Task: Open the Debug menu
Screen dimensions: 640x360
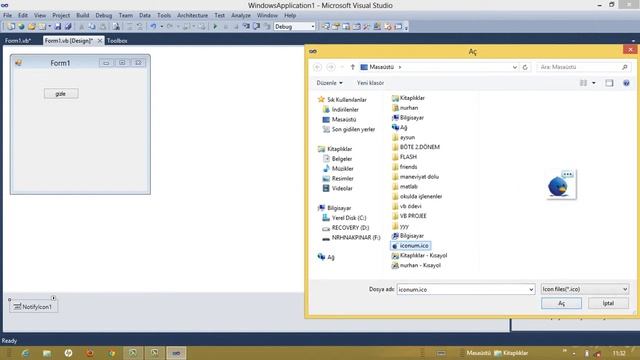Action: click(x=104, y=15)
